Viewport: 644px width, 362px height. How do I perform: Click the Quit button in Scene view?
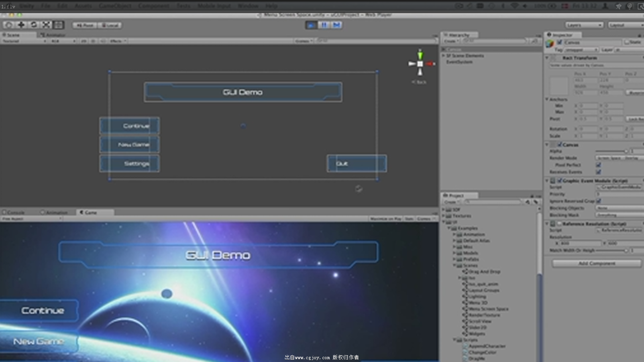(x=357, y=163)
